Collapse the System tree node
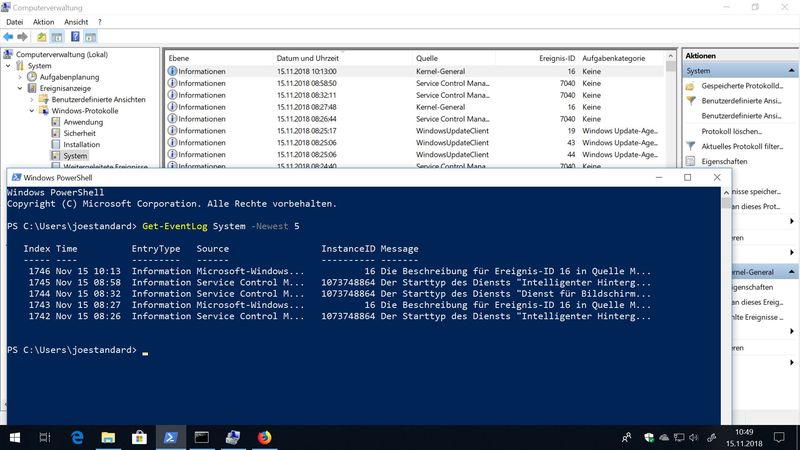The height and width of the screenshot is (450, 800). pos(8,65)
